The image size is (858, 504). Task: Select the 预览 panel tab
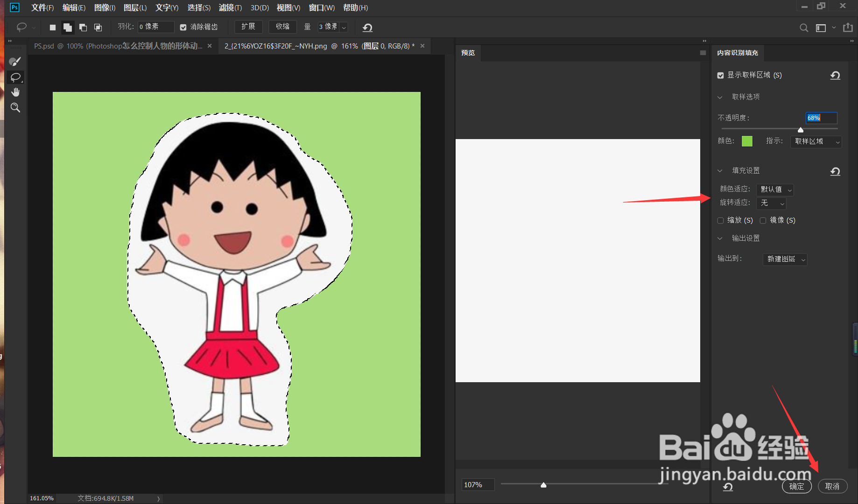click(x=468, y=53)
